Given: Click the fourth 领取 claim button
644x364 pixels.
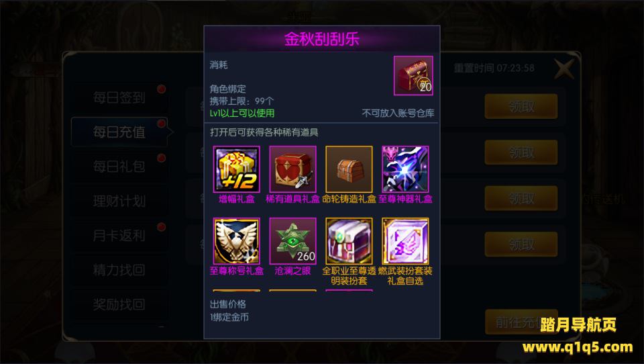Looking at the screenshot, I should [x=521, y=244].
